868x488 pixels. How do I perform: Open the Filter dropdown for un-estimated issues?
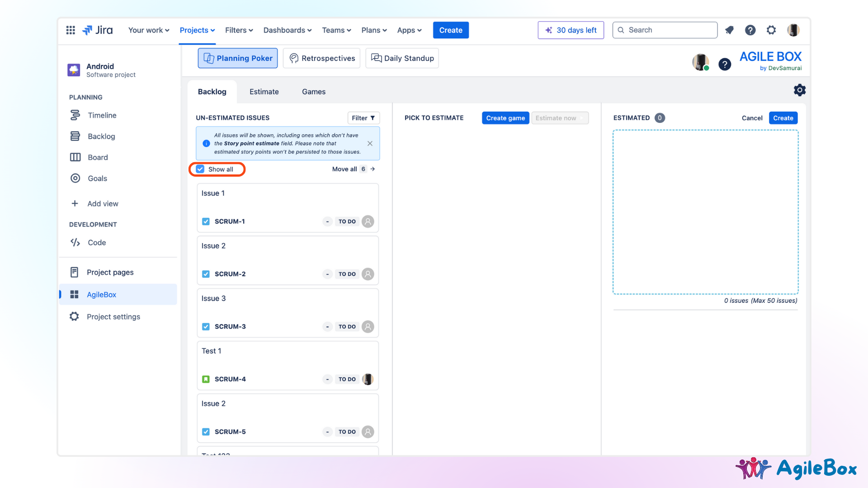[363, 118]
